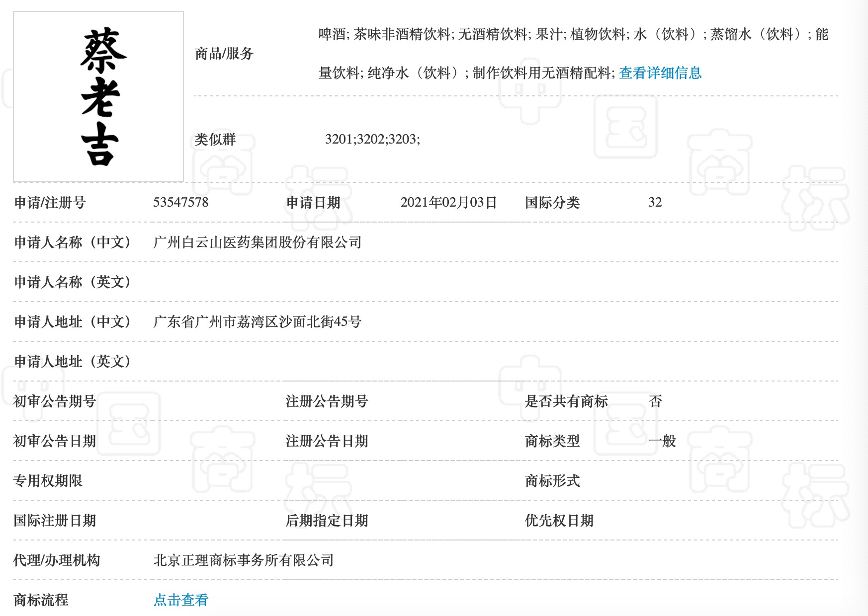Click the agency name 北京正理商标事务所有限公司
The height and width of the screenshot is (616, 868).
tap(244, 560)
